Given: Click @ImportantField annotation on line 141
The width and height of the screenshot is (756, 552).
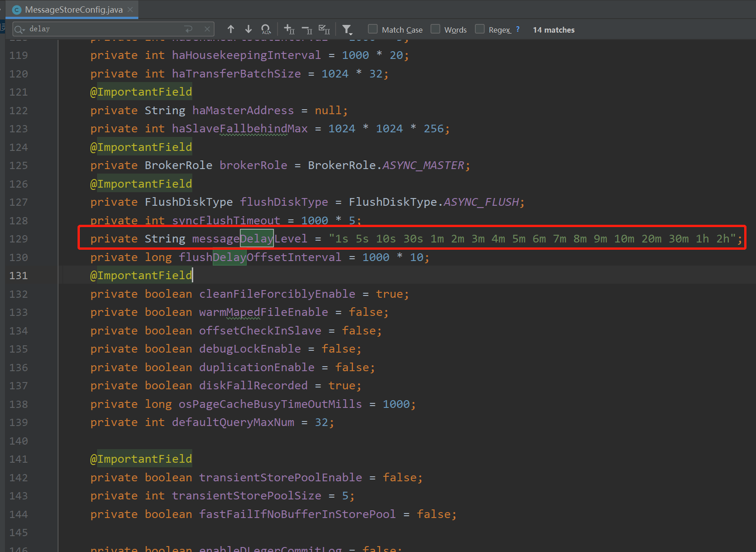Looking at the screenshot, I should click(141, 459).
